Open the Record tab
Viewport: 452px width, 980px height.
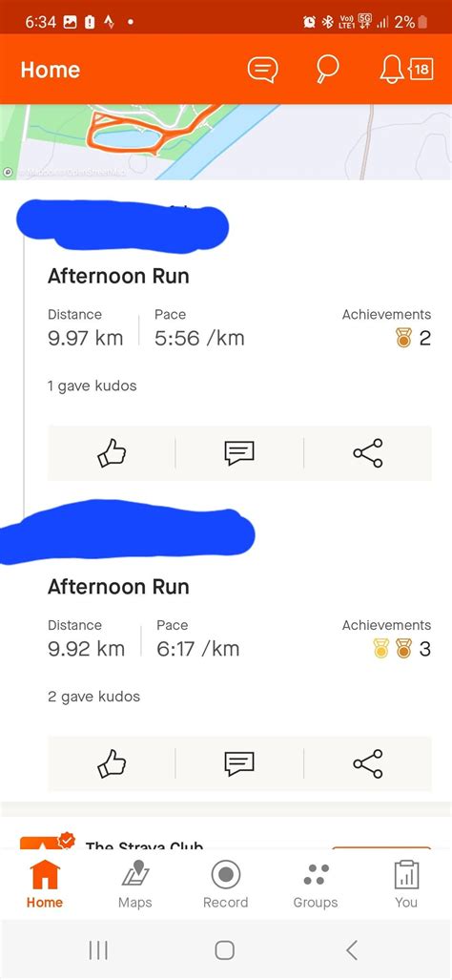click(225, 885)
